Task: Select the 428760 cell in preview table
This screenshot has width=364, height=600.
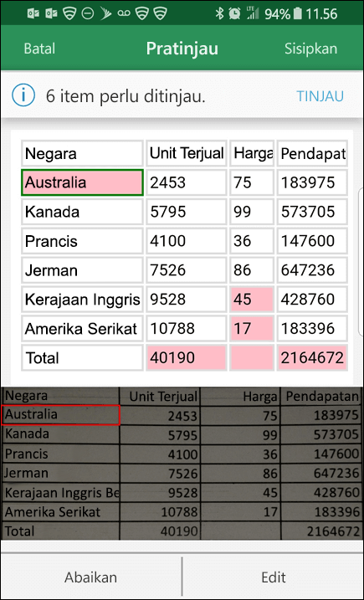Action: 312,300
